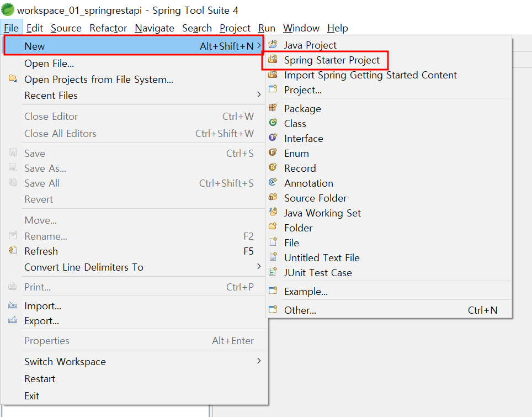Open the Search menu
The image size is (532, 417).
(197, 28)
